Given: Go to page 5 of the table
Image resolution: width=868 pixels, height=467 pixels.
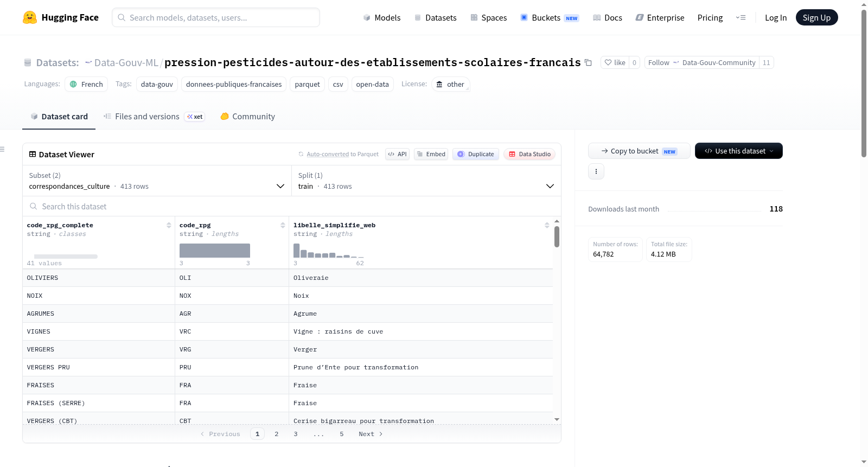Looking at the screenshot, I should pyautogui.click(x=341, y=434).
